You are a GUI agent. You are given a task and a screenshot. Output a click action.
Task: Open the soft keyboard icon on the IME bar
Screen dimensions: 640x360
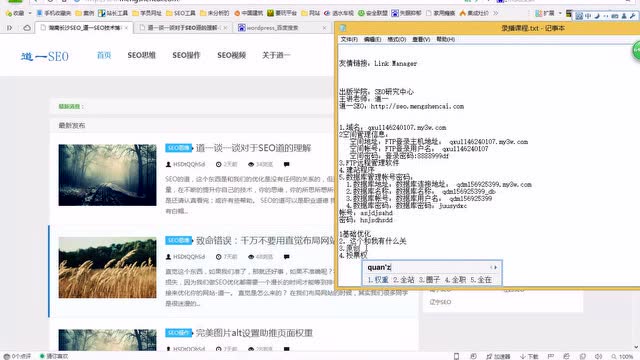point(615,16)
